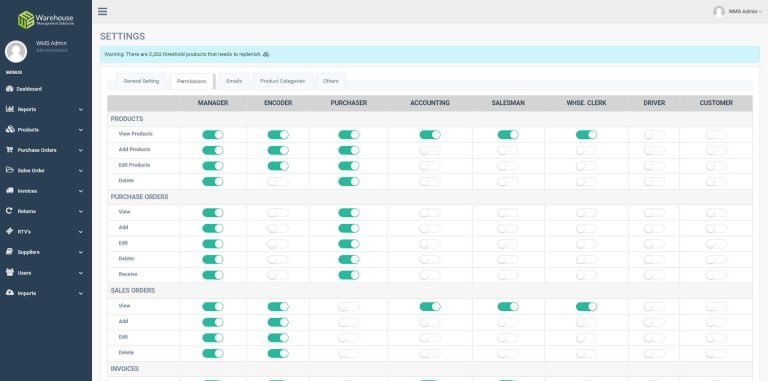Viewport: 768px width, 381px height.
Task: Click the Users group icon
Action: pyautogui.click(x=10, y=272)
